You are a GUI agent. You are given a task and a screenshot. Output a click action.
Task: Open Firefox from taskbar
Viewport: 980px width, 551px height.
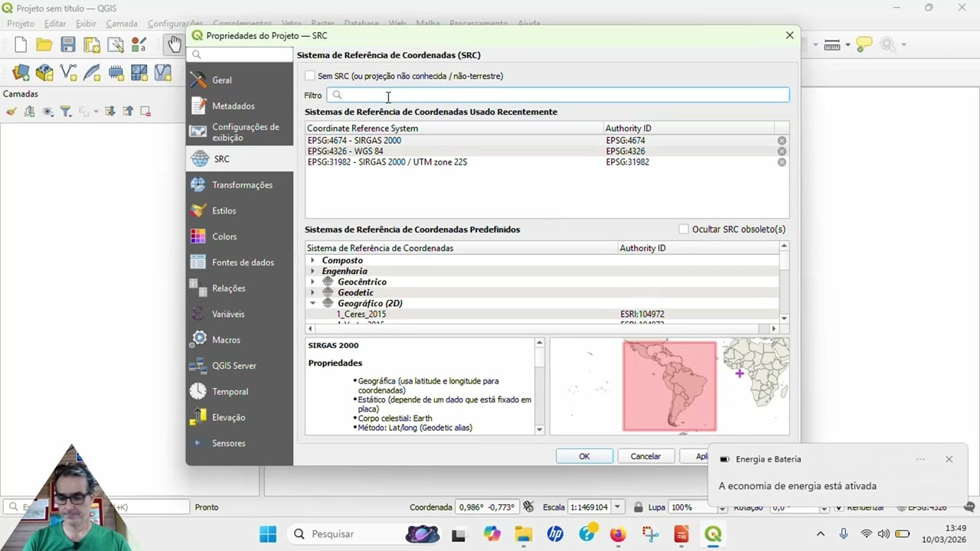pyautogui.click(x=618, y=534)
